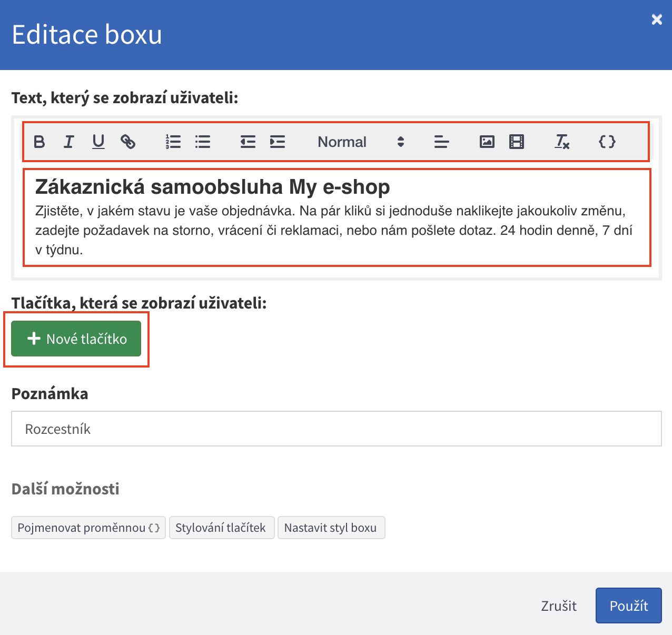Confirm changes with Použít button
This screenshot has height=635, width=672.
pos(628,606)
